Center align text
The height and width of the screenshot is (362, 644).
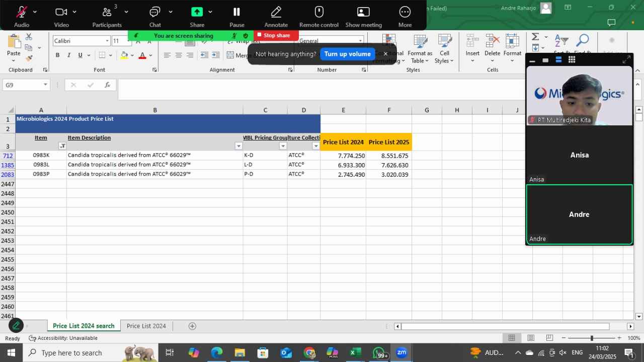(x=179, y=55)
